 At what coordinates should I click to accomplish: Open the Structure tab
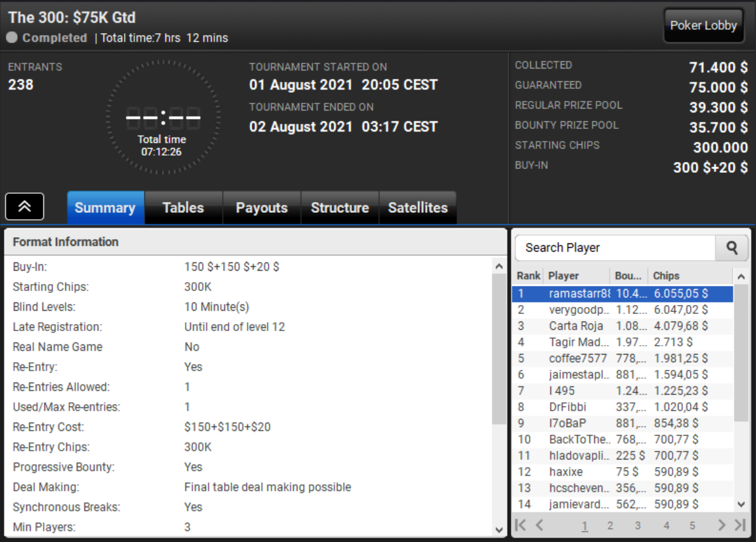point(339,208)
